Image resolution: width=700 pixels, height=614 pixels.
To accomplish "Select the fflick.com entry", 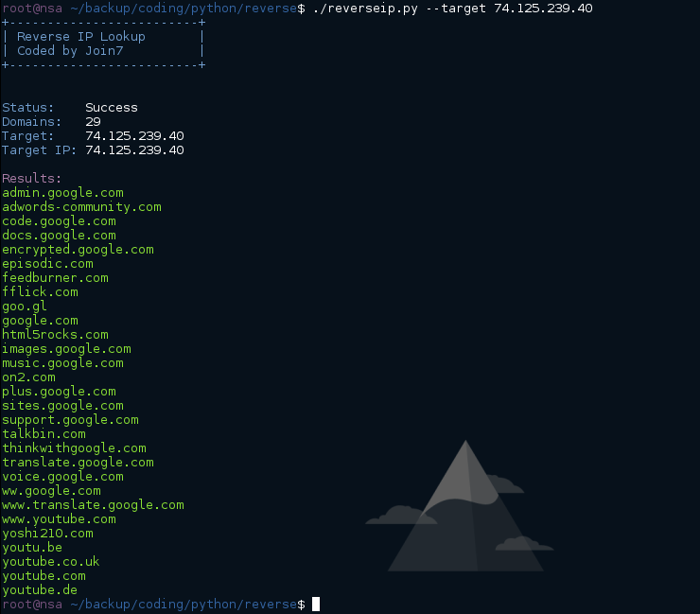I will (40, 292).
